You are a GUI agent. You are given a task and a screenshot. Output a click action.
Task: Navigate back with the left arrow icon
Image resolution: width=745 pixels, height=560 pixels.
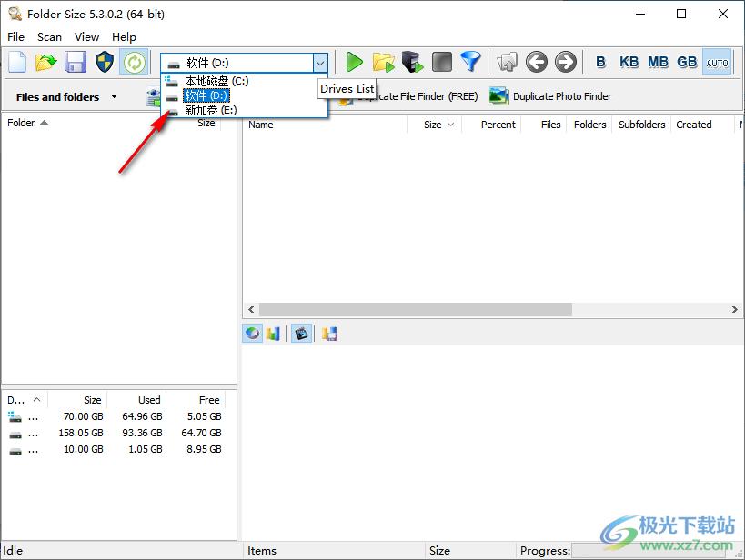click(537, 62)
